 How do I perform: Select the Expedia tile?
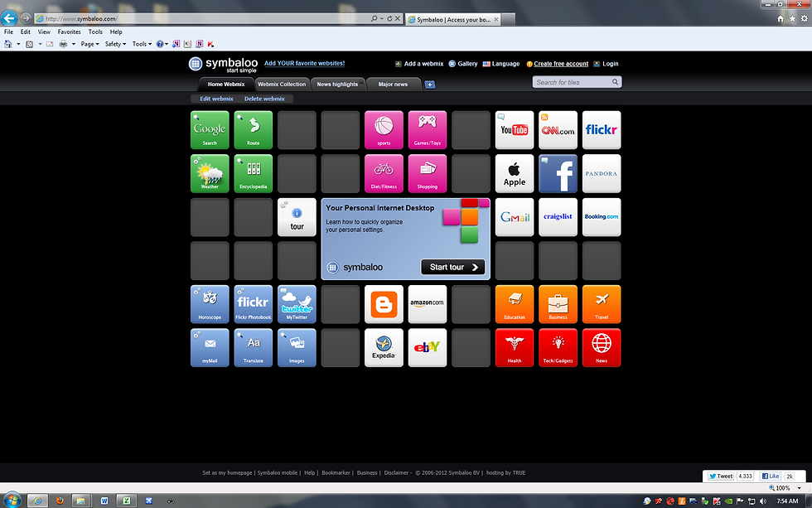pyautogui.click(x=384, y=347)
